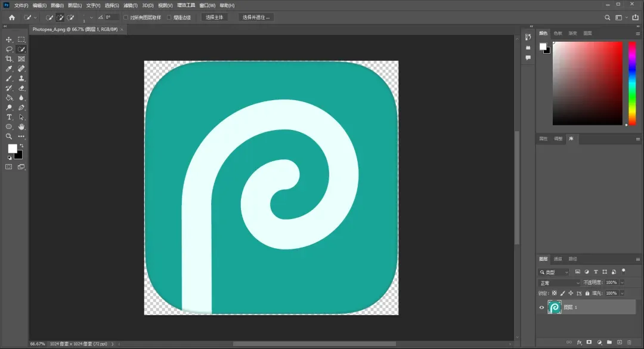This screenshot has height=349, width=644.
Task: Go to the Home screen
Action: pyautogui.click(x=12, y=17)
